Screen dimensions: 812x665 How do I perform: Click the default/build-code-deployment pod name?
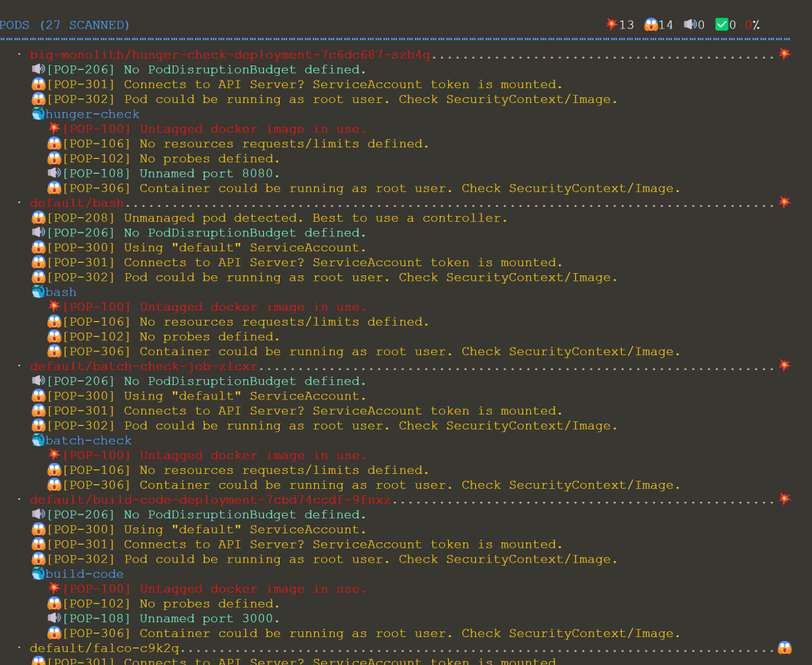[210, 500]
